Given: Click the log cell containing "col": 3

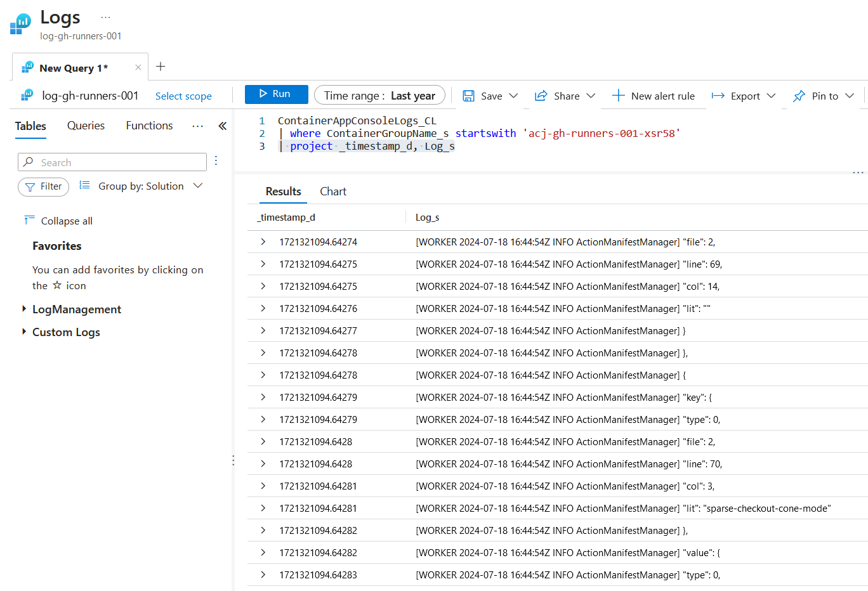Looking at the screenshot, I should point(565,486).
